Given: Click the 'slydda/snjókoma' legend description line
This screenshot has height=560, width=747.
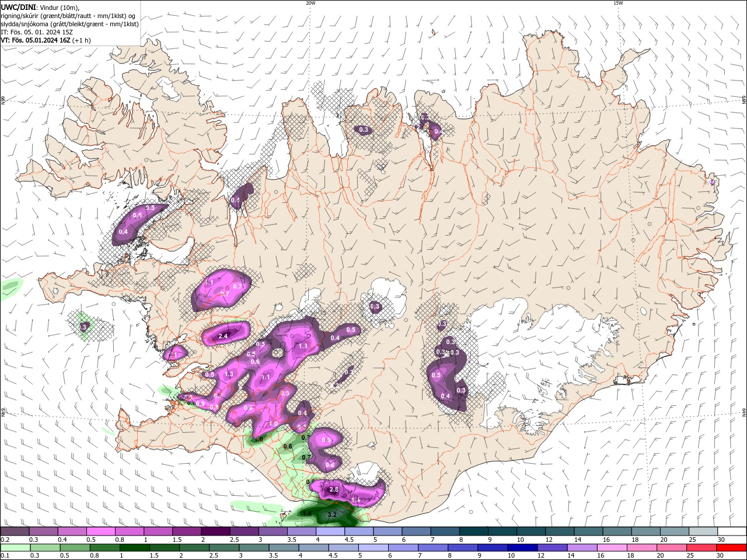Looking at the screenshot, I should [70, 24].
